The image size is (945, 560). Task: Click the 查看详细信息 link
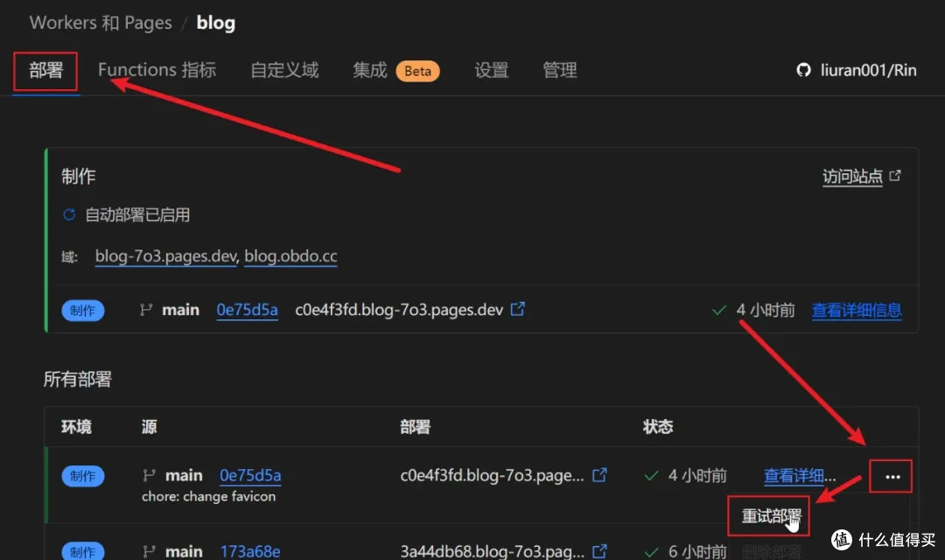[x=857, y=311]
